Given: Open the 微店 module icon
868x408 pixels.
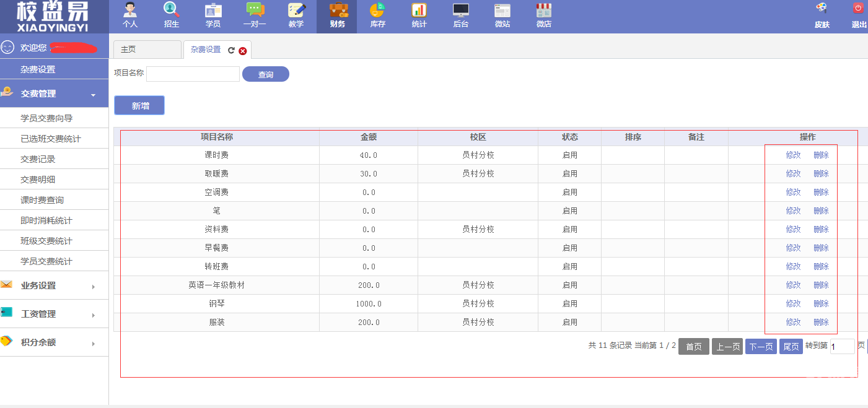Looking at the screenshot, I should [544, 16].
